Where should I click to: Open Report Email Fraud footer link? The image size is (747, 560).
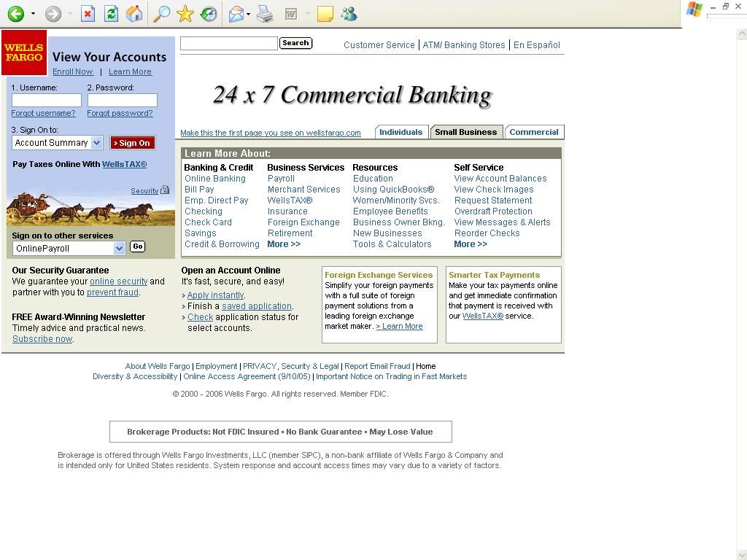tap(377, 366)
